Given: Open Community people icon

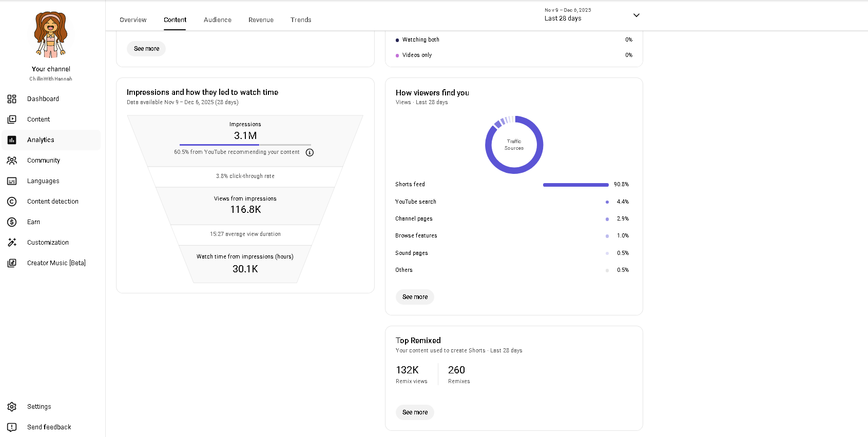Looking at the screenshot, I should 12,161.
